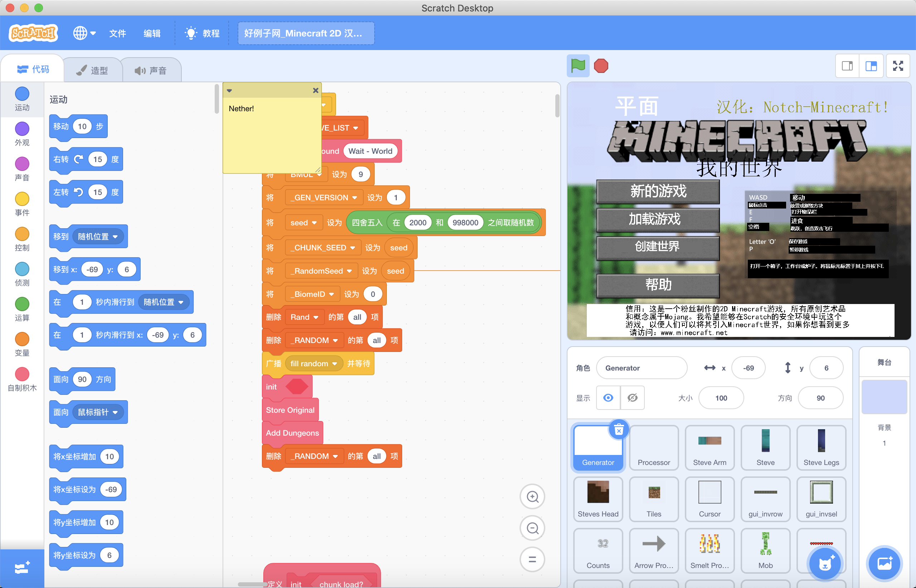Show the sprite with eye icon

click(x=608, y=398)
